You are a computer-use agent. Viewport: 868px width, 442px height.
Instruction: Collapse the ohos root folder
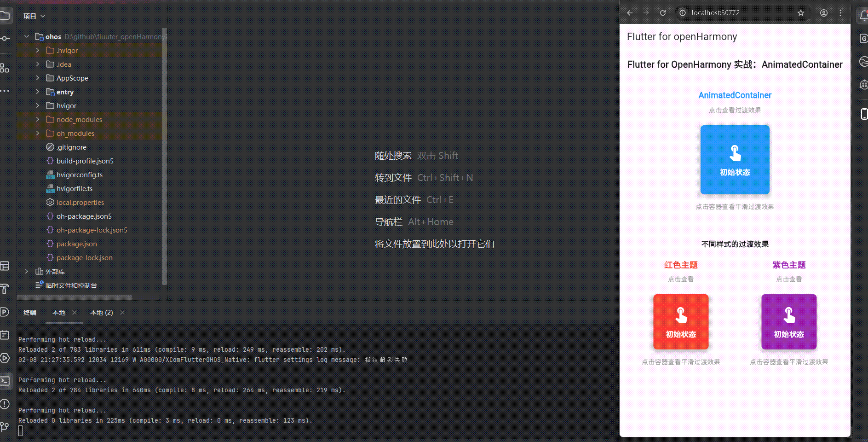[27, 36]
